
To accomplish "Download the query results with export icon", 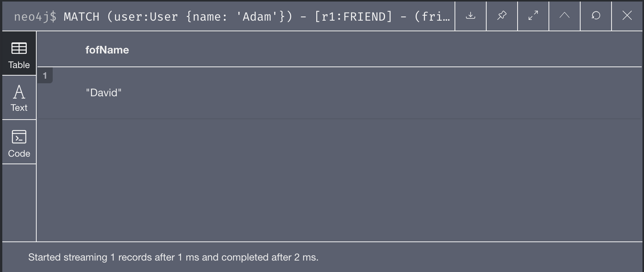I will pos(471,15).
